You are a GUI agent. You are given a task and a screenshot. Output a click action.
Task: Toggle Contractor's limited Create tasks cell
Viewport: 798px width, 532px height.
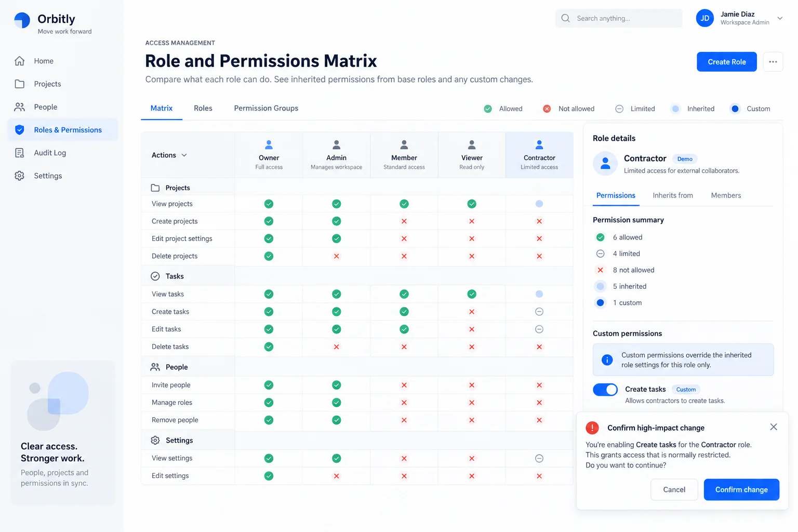pos(539,312)
